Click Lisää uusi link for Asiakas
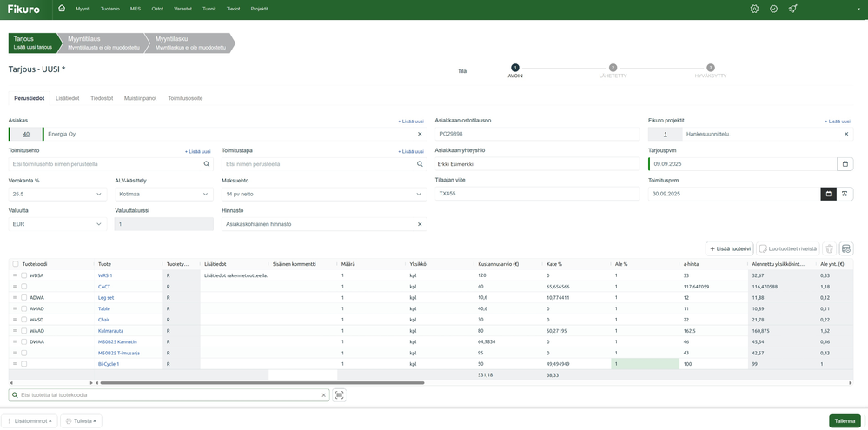Screen dimensions: 868x430 tap(411, 122)
